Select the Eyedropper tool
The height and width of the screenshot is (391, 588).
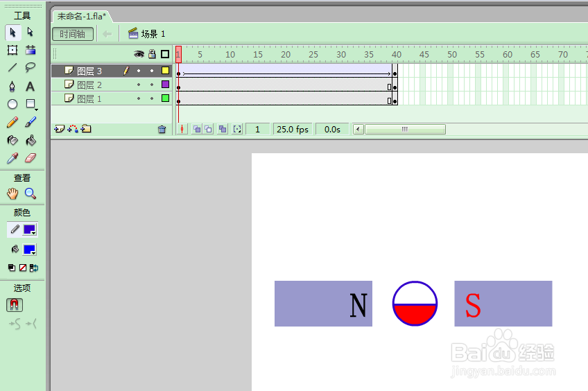12,158
